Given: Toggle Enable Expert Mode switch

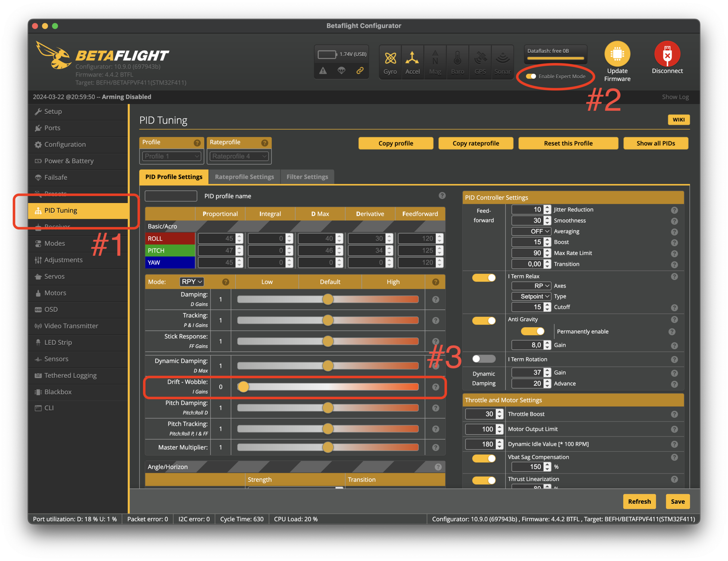Looking at the screenshot, I should [x=531, y=76].
